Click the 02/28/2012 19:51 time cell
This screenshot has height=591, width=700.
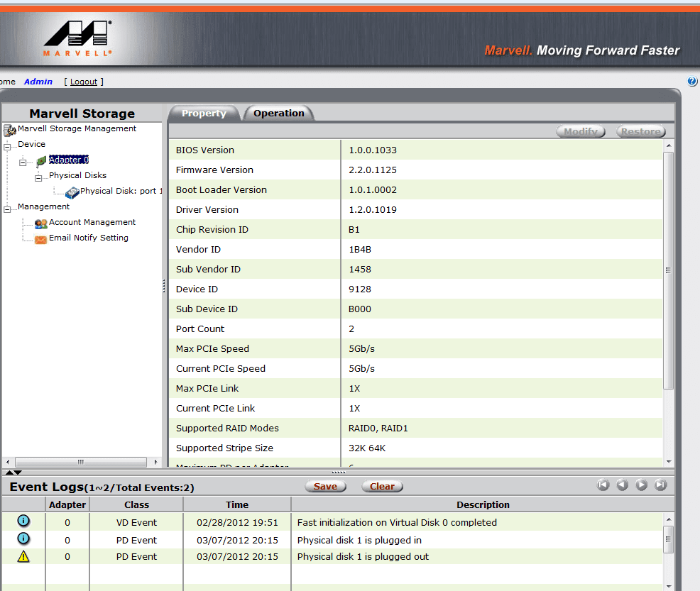[x=237, y=522]
